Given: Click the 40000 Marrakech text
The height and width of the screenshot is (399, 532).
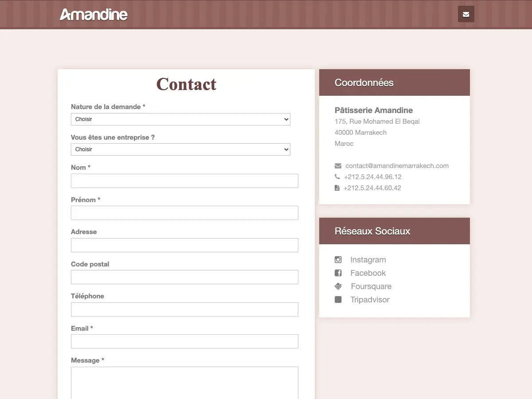Looking at the screenshot, I should coord(360,133).
